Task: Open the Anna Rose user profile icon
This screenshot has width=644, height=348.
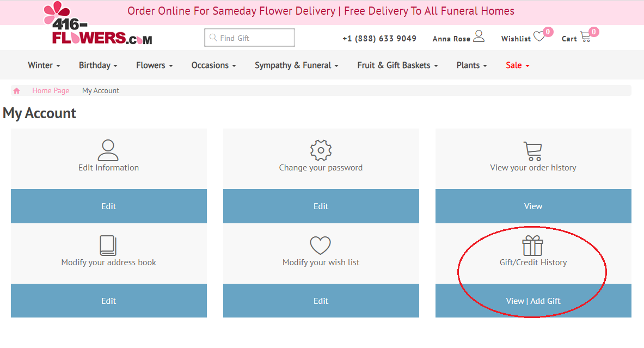Action: click(479, 36)
